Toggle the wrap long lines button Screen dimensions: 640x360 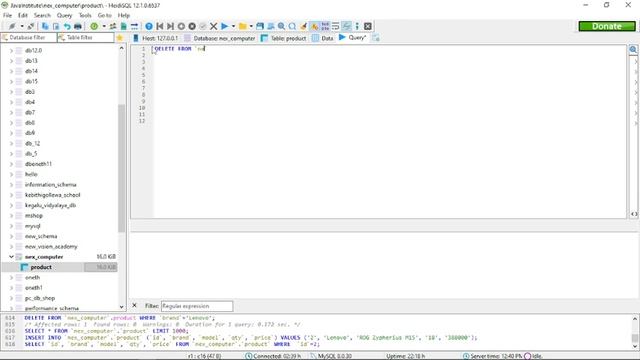coord(336,26)
